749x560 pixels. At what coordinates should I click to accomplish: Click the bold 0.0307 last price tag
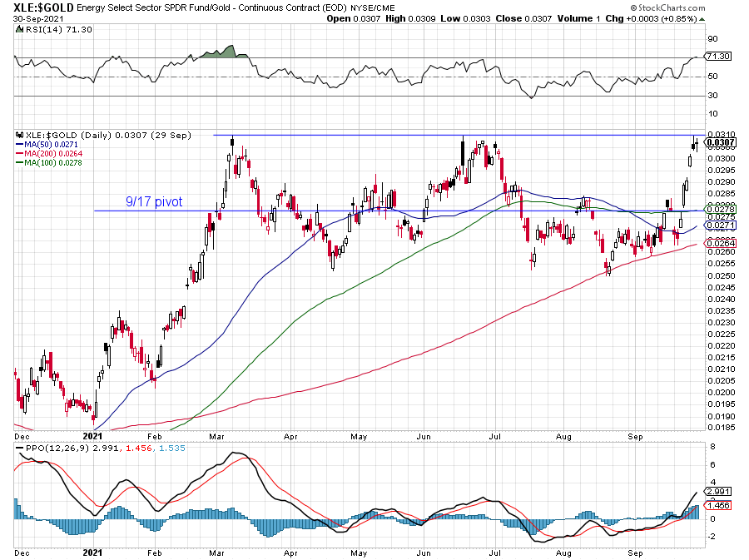coord(720,142)
